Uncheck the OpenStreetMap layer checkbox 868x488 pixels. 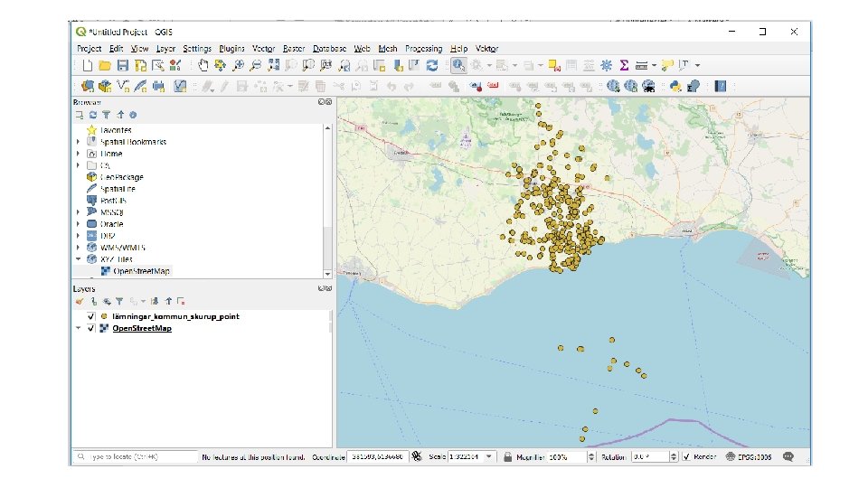point(90,328)
